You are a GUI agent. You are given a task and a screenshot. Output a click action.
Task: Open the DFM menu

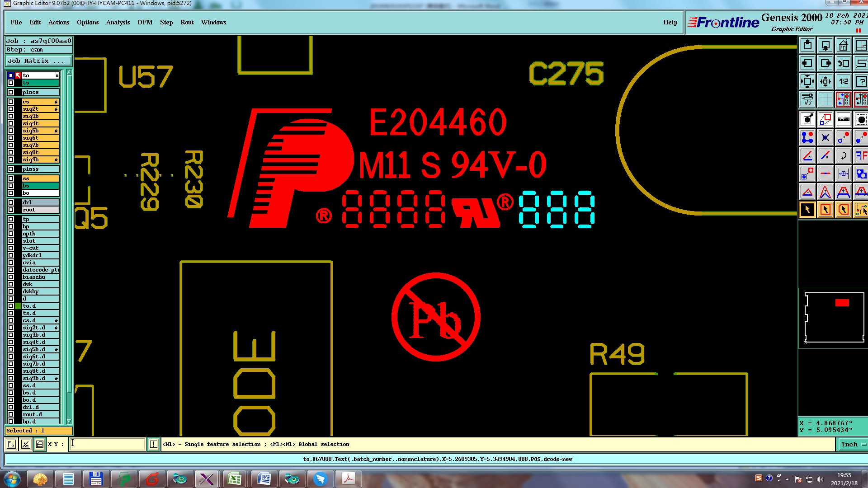[x=145, y=22]
